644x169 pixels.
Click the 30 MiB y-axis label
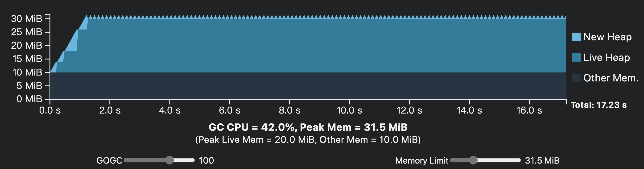(x=26, y=19)
